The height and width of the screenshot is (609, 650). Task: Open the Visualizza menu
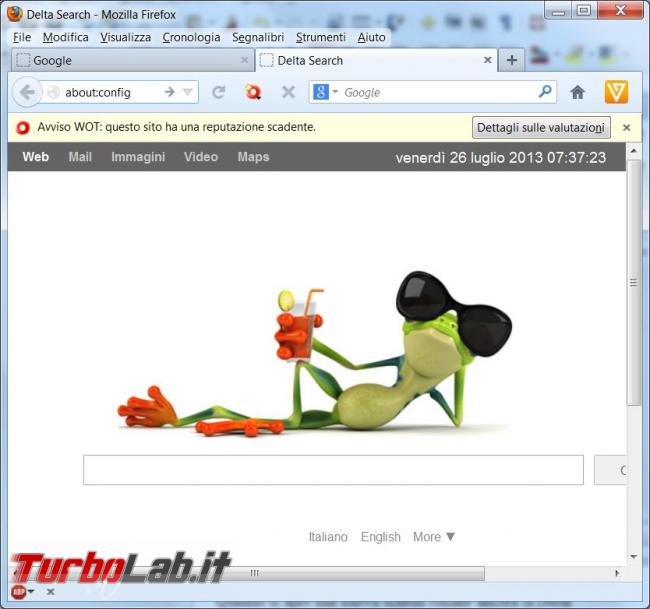click(126, 37)
